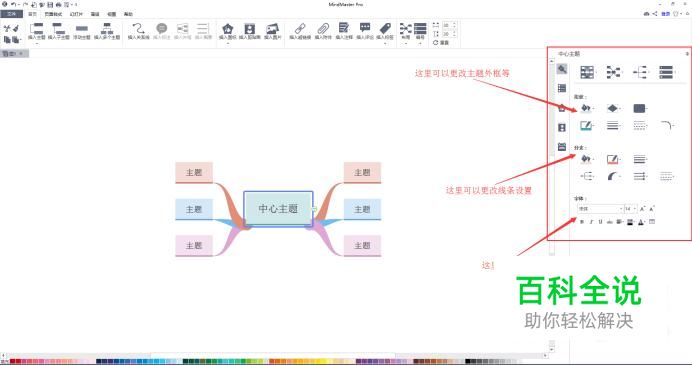Switch to the Advanced (高级) tab

pyautogui.click(x=95, y=14)
